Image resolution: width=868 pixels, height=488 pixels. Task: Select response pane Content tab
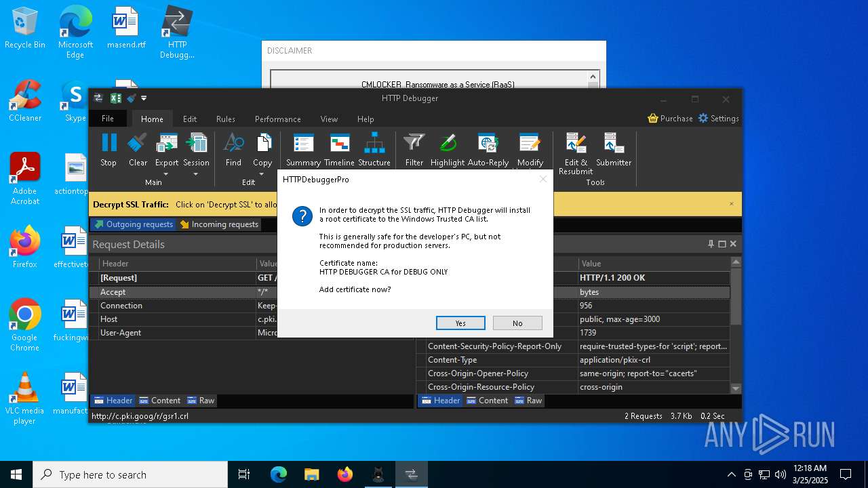click(487, 401)
